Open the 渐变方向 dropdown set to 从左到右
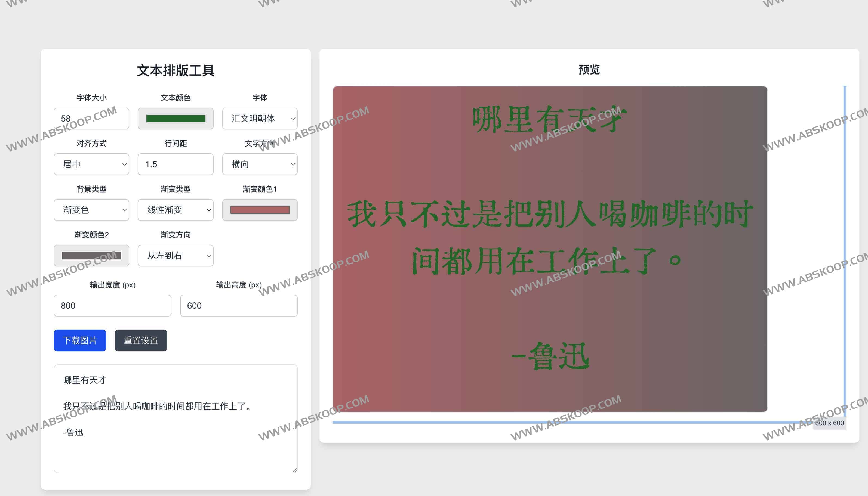Viewport: 868px width, 496px height. point(175,256)
